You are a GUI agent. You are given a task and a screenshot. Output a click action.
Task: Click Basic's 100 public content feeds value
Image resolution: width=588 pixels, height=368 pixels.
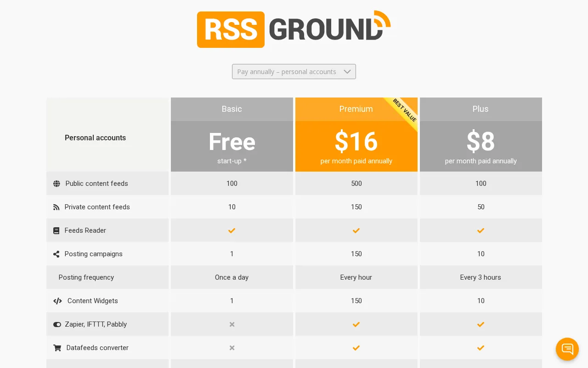(x=232, y=184)
